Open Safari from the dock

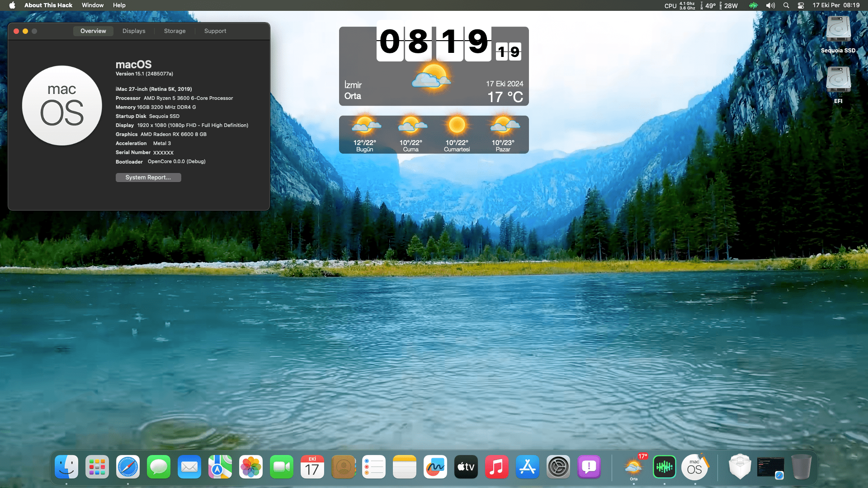(x=128, y=467)
